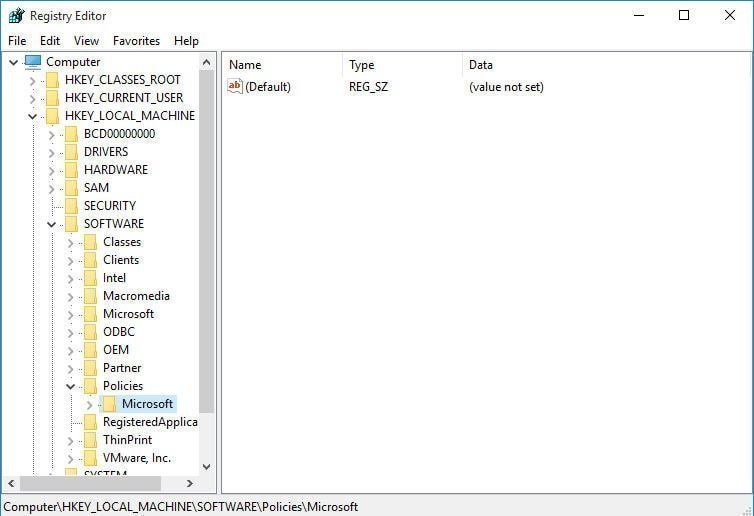Expand the HKEY_CLASSES_ROOT node arrow

32,81
